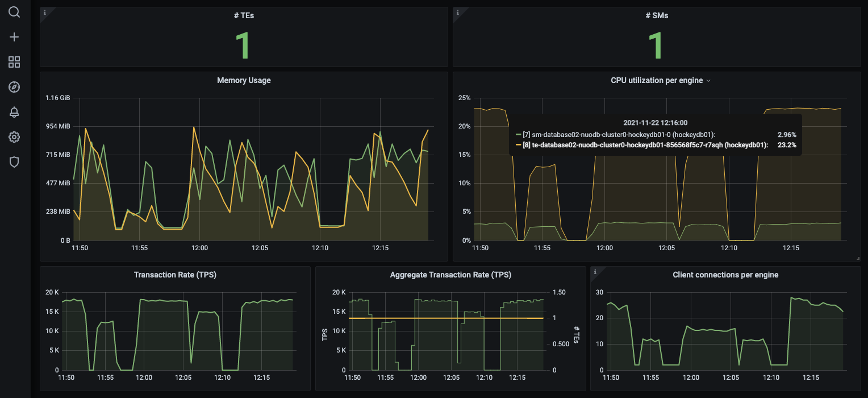The width and height of the screenshot is (868, 398).
Task: Open Aggregate Transaction Rate (TPS) panel menu
Action: coord(450,275)
